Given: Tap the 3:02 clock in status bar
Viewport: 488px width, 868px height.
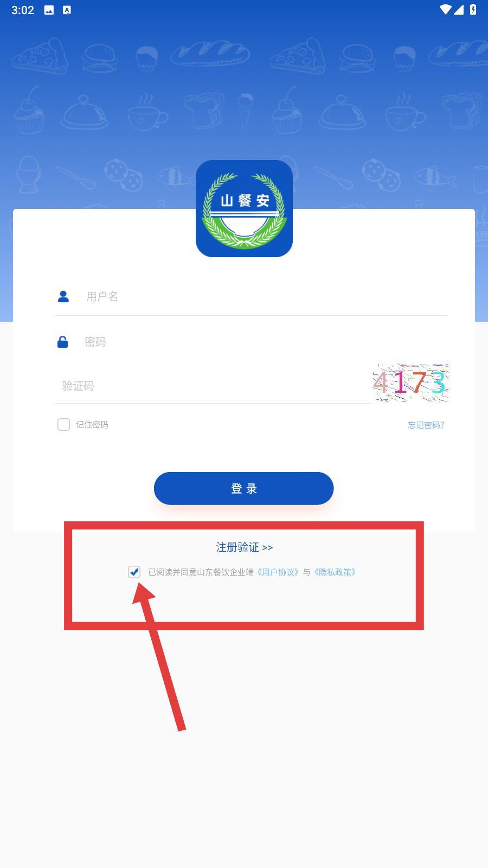Looking at the screenshot, I should click(23, 10).
